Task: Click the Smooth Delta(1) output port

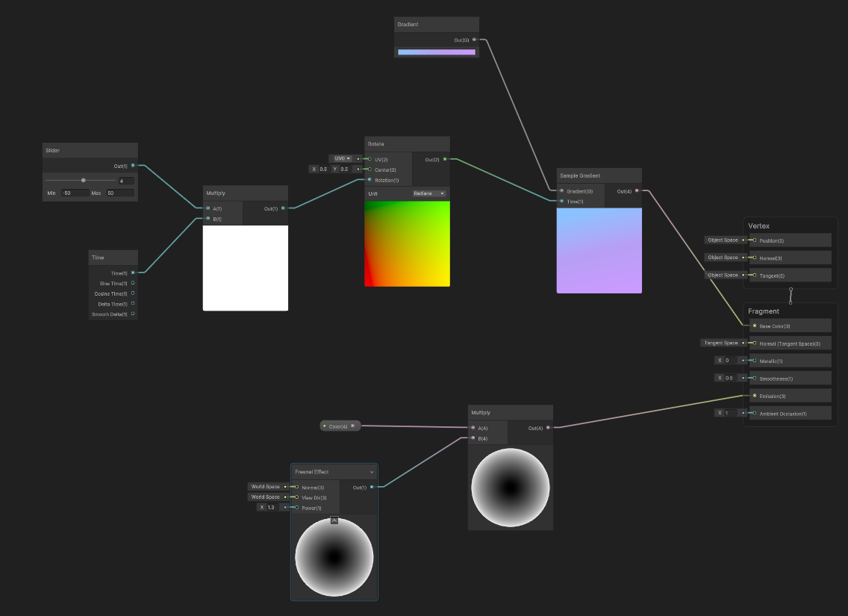Action: 133,314
